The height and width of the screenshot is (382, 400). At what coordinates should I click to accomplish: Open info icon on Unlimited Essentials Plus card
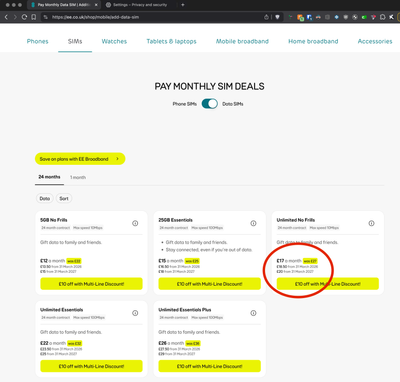[x=253, y=313]
